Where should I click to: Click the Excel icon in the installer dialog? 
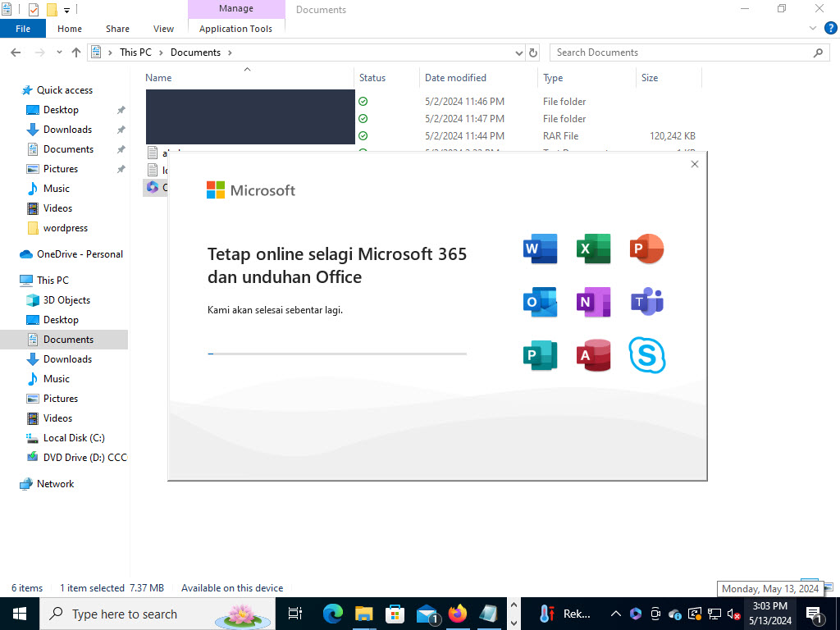pos(592,248)
